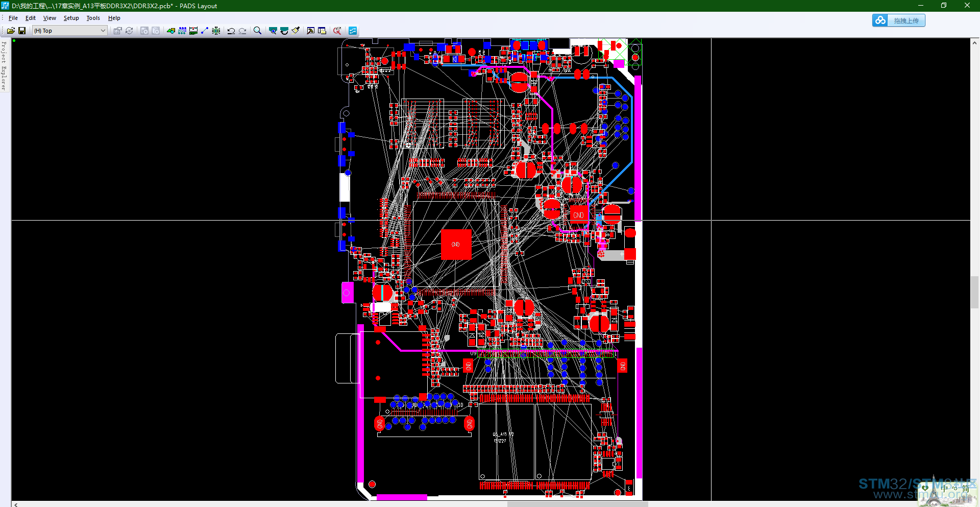Click the Zoom magnifier icon
Image resolution: width=980 pixels, height=507 pixels.
pos(257,31)
